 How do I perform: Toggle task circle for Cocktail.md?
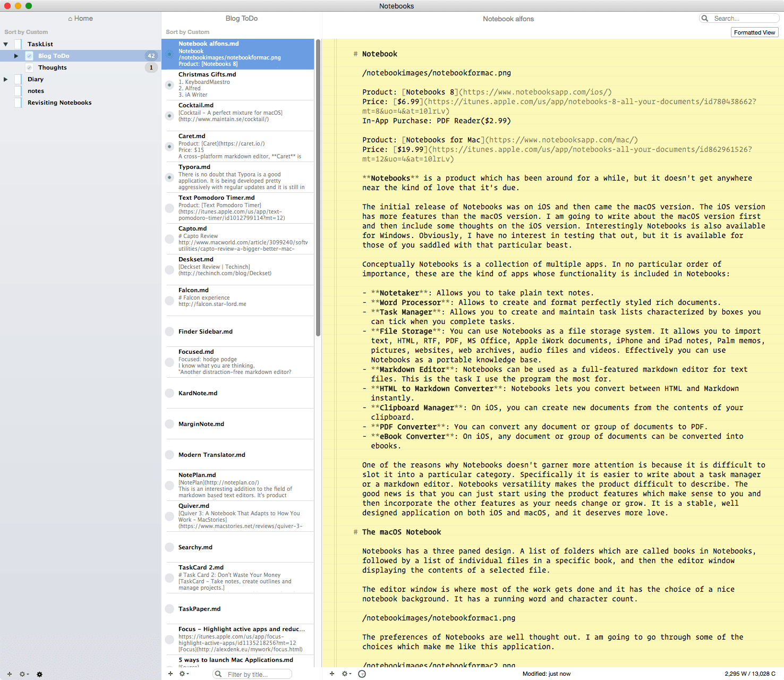pyautogui.click(x=169, y=116)
